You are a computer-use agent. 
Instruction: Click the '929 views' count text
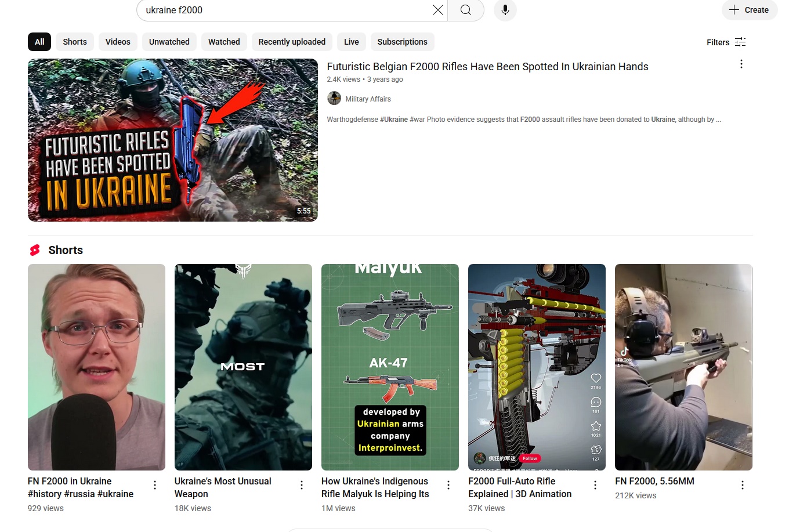point(46,508)
